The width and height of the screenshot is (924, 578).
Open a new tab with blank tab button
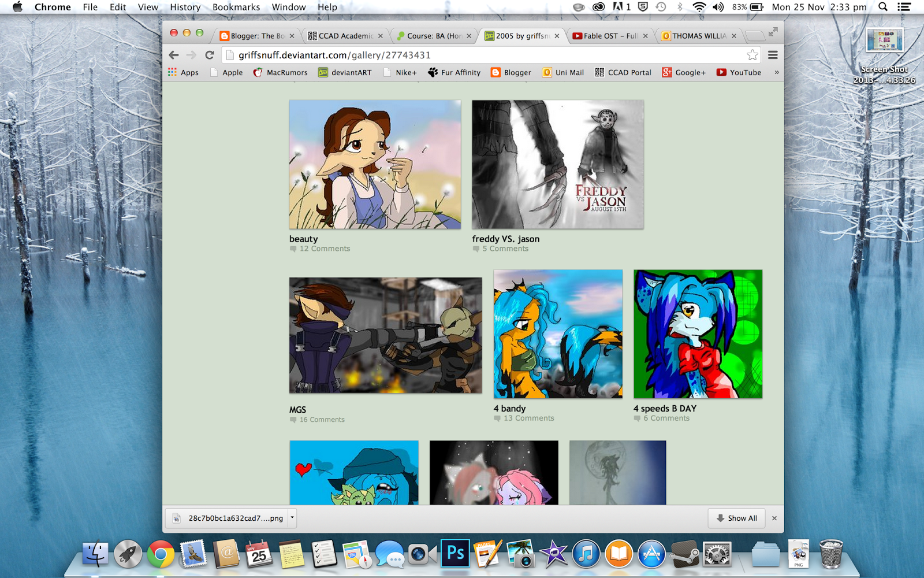click(754, 36)
